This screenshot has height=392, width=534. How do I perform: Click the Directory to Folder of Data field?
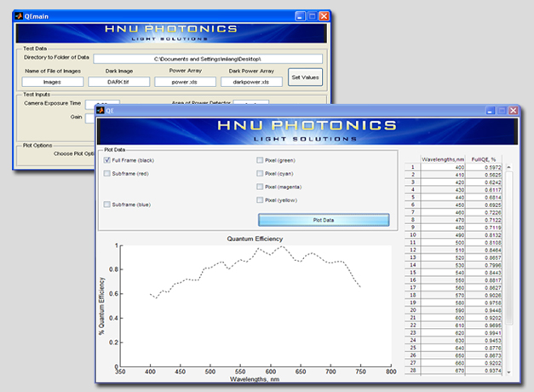click(208, 59)
